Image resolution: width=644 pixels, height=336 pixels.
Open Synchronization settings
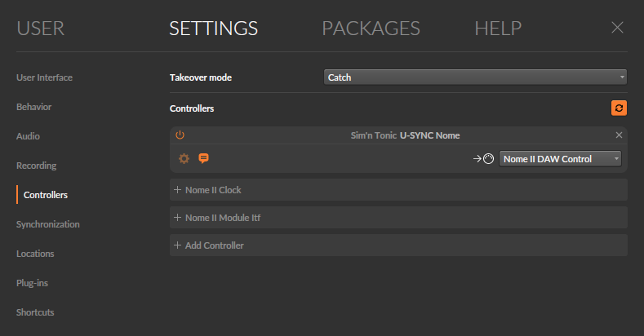coord(47,224)
